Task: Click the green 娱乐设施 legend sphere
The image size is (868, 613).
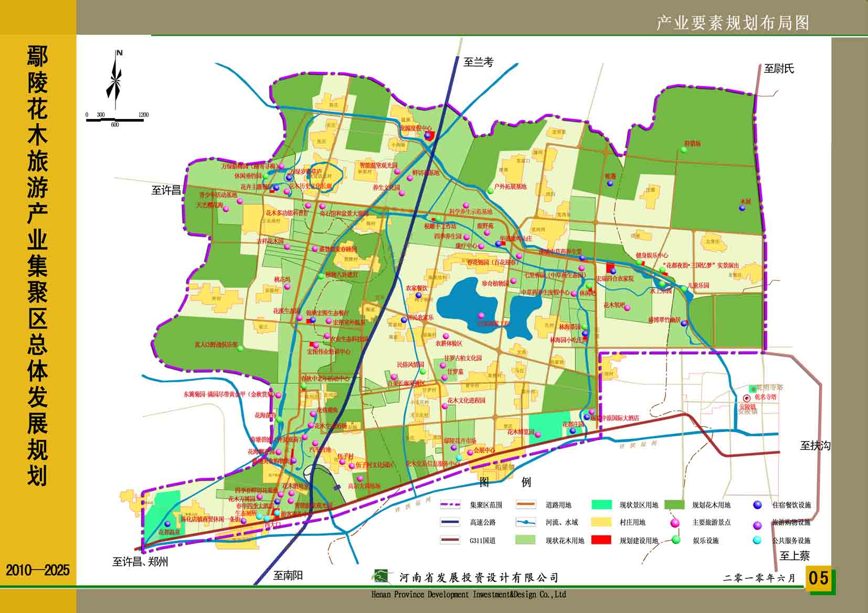Action: tap(675, 540)
